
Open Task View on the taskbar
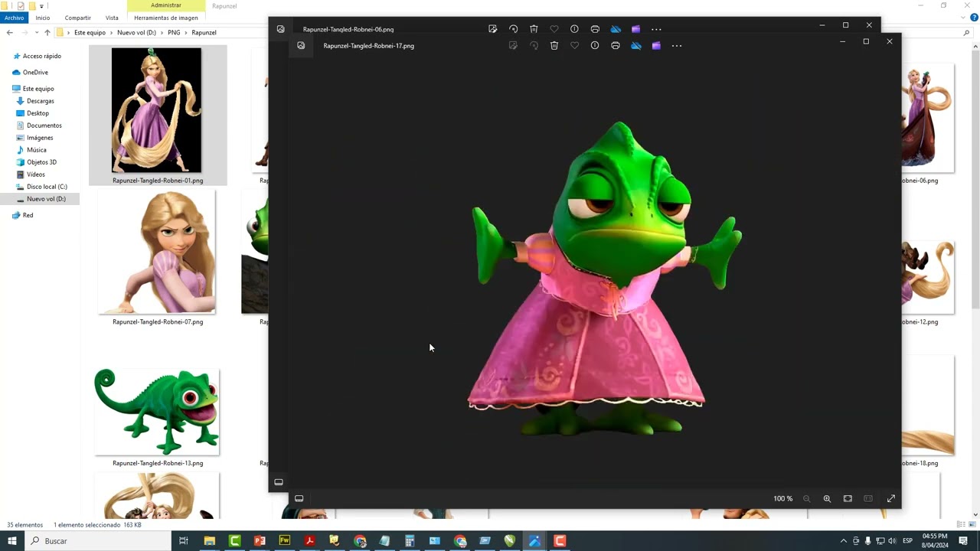tap(184, 541)
